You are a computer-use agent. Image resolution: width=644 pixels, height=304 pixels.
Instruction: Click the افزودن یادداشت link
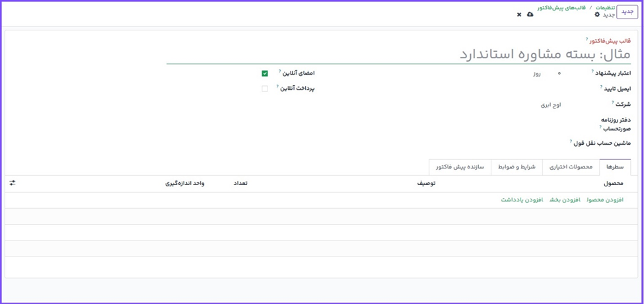[x=522, y=200]
